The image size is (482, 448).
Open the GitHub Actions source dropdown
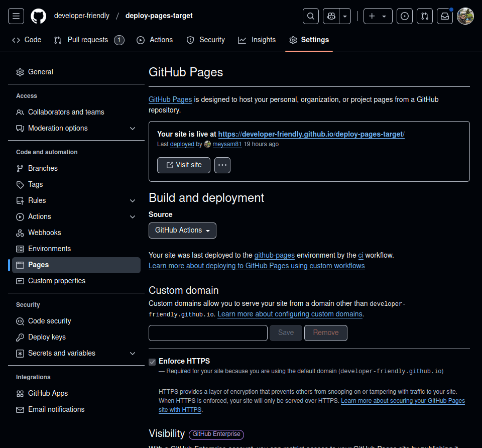point(182,230)
